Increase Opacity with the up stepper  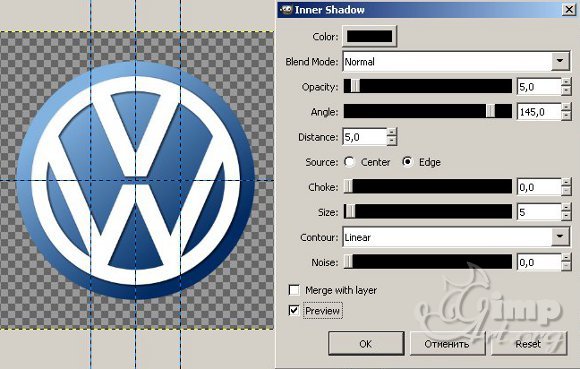(566, 82)
